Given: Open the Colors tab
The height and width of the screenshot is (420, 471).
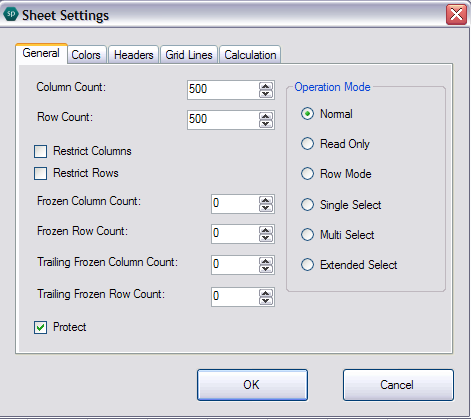Looking at the screenshot, I should pyautogui.click(x=86, y=55).
